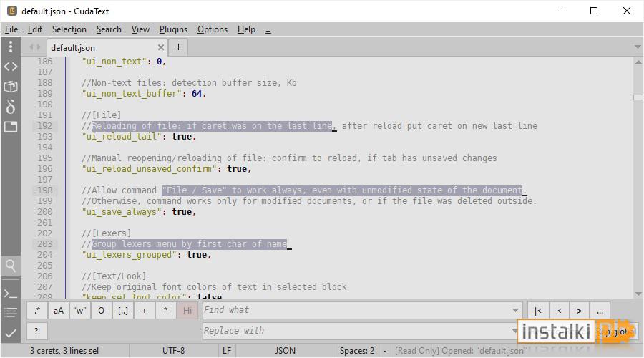Viewport: 644px width, 358px height.
Task: Toggle case sensitive aA search option
Action: coord(59,311)
